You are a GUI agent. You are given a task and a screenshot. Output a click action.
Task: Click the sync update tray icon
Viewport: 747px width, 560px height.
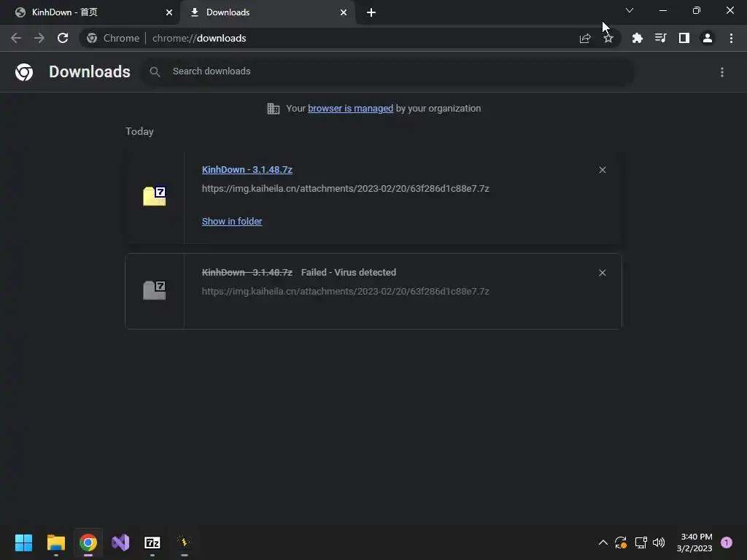pyautogui.click(x=621, y=542)
